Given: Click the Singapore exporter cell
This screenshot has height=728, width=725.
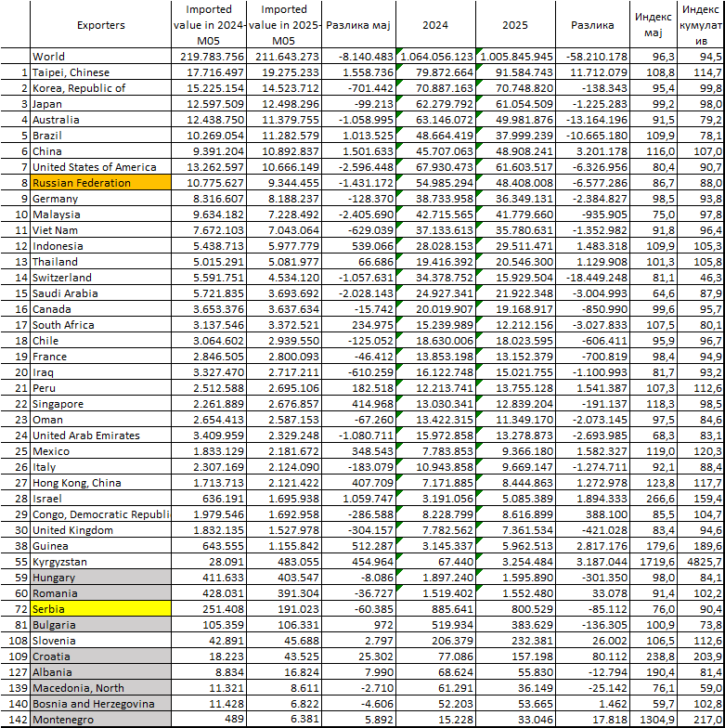Looking at the screenshot, I should (100, 404).
